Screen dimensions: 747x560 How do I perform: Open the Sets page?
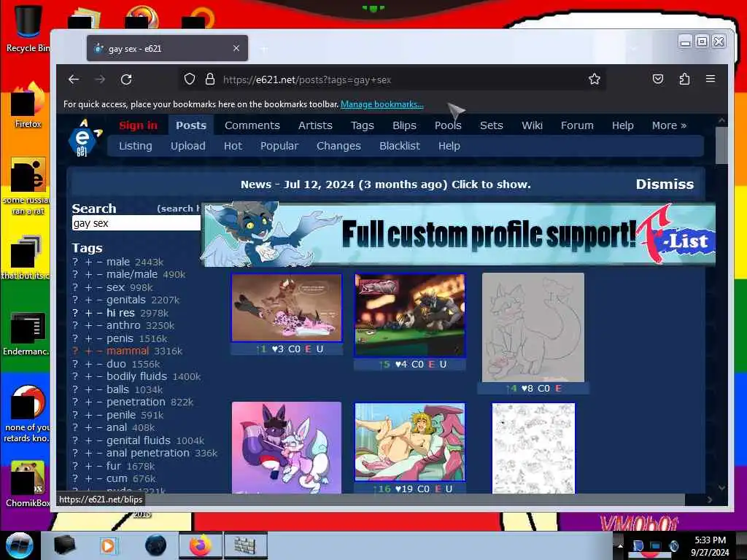coord(491,125)
